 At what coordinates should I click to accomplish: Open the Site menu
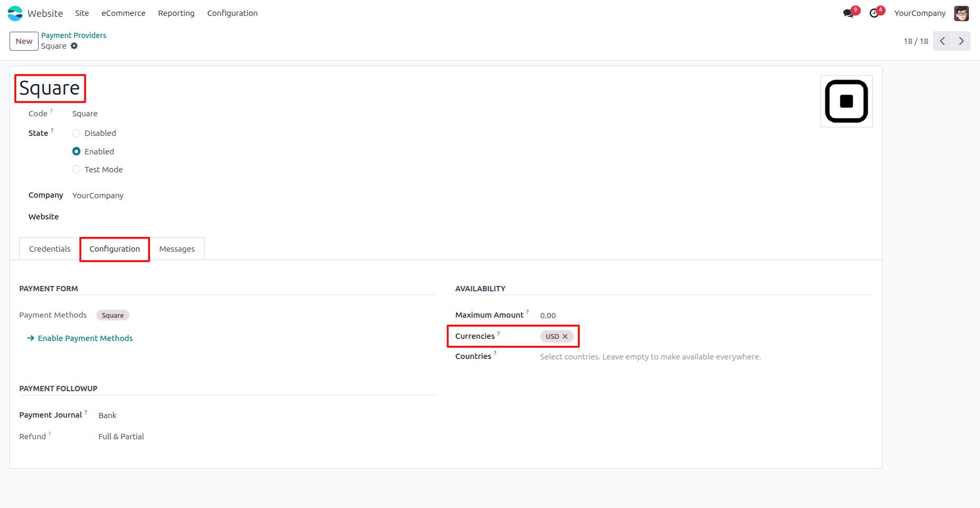click(x=82, y=13)
